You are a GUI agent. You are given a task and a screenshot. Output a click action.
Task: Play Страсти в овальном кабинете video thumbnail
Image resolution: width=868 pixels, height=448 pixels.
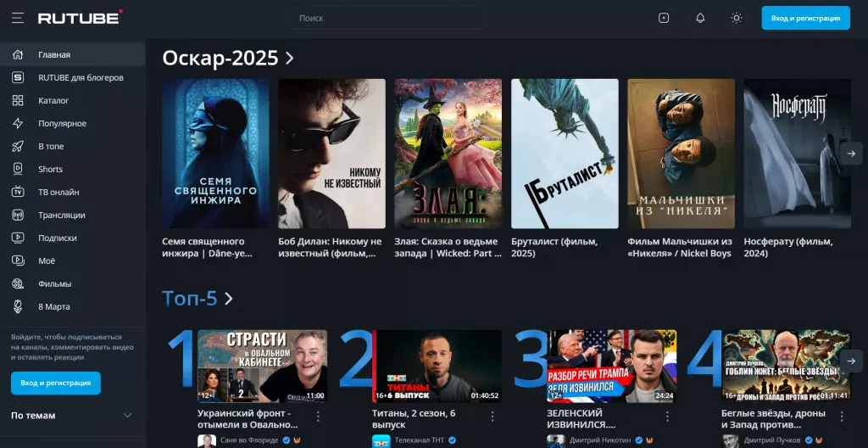pyautogui.click(x=263, y=366)
